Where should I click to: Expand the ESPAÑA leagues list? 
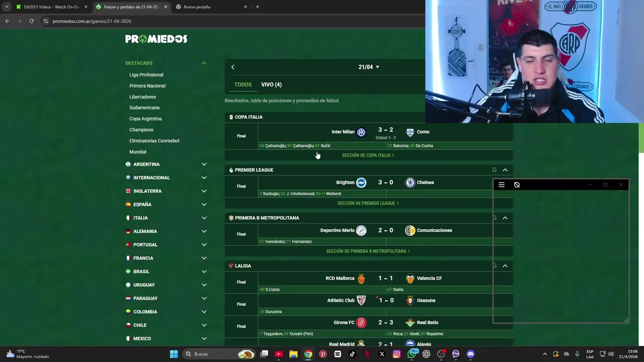[x=204, y=205]
